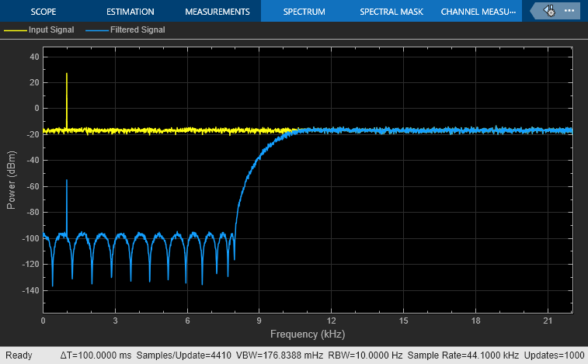Click the blue filtered spike's peak

coord(67,180)
